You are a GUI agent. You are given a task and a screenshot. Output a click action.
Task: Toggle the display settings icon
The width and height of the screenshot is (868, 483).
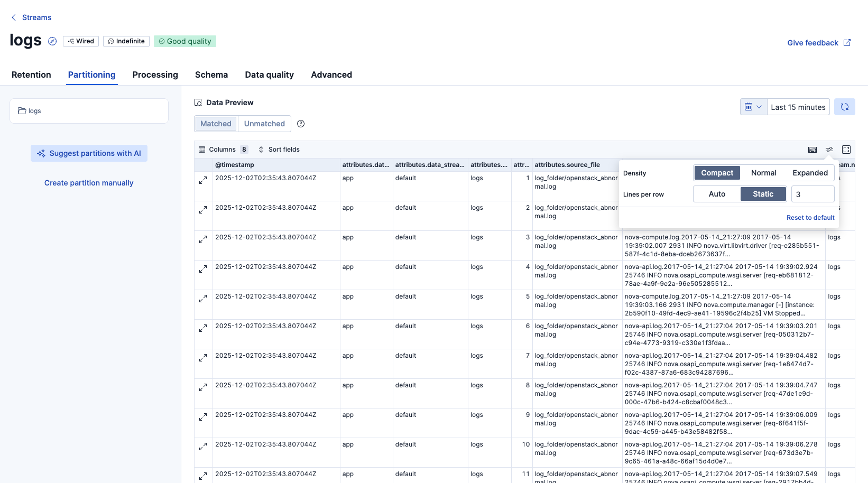click(829, 150)
